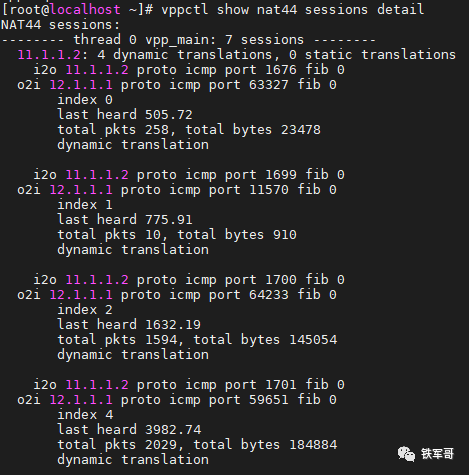Click the i2o line with port 1700
Screen dimensions: 469x475
pos(189,280)
